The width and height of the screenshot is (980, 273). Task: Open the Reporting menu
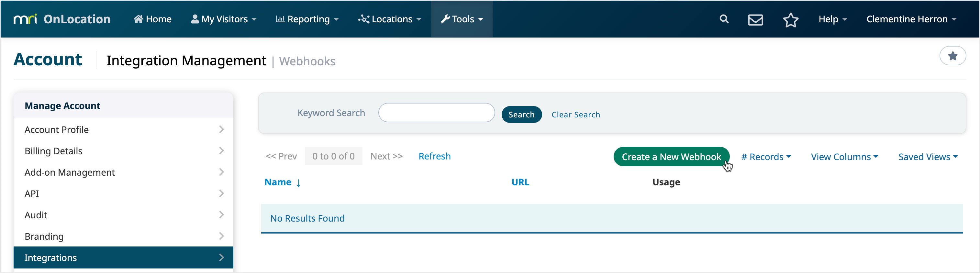tap(307, 19)
